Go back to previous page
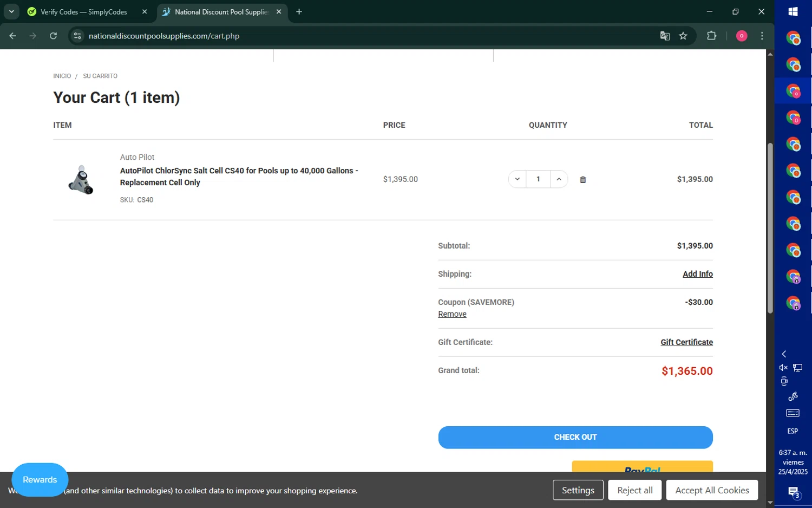Screen dimensions: 812x508 point(13,36)
